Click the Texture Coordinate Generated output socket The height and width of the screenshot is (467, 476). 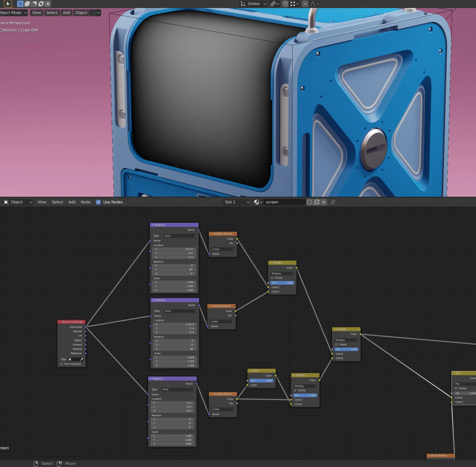[86, 327]
